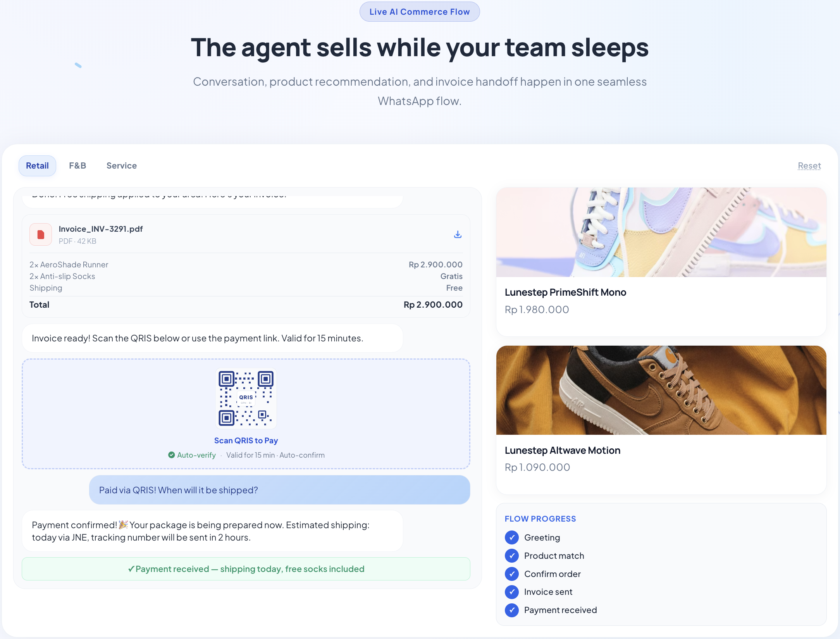Click the Confirm order checkmark circle
Image resolution: width=840 pixels, height=639 pixels.
pos(512,574)
